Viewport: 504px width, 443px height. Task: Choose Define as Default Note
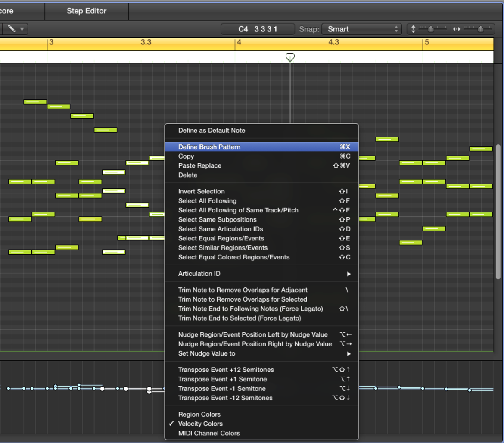261,131
